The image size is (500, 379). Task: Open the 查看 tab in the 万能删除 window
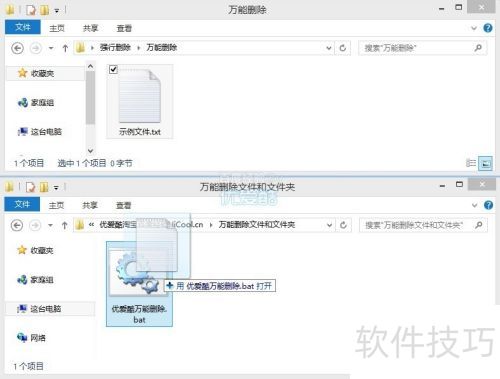[124, 28]
